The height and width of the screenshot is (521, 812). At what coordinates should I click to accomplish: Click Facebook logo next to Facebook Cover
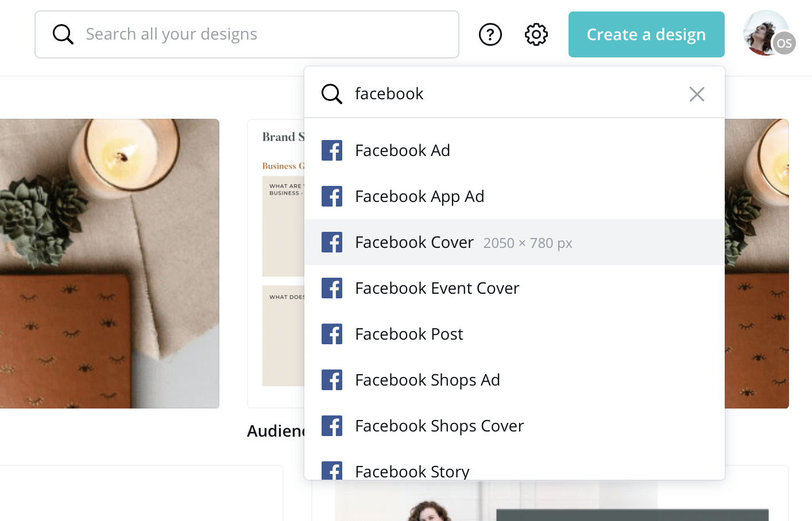click(332, 242)
